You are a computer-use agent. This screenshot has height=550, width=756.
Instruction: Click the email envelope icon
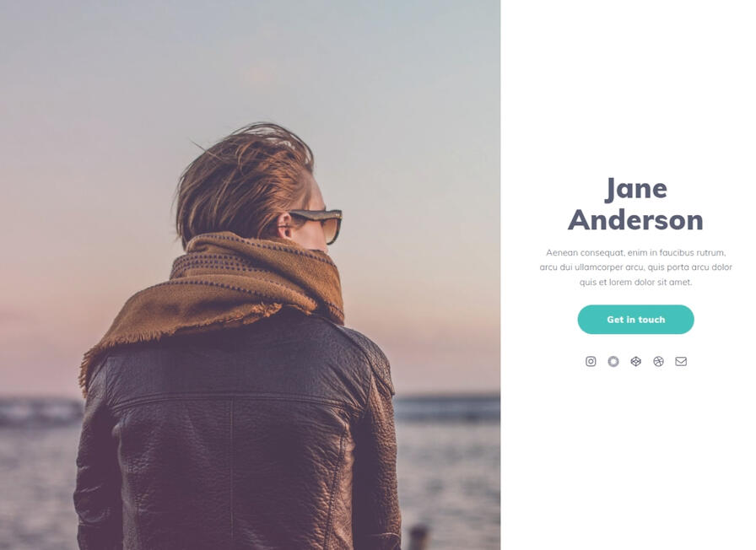pyautogui.click(x=681, y=362)
